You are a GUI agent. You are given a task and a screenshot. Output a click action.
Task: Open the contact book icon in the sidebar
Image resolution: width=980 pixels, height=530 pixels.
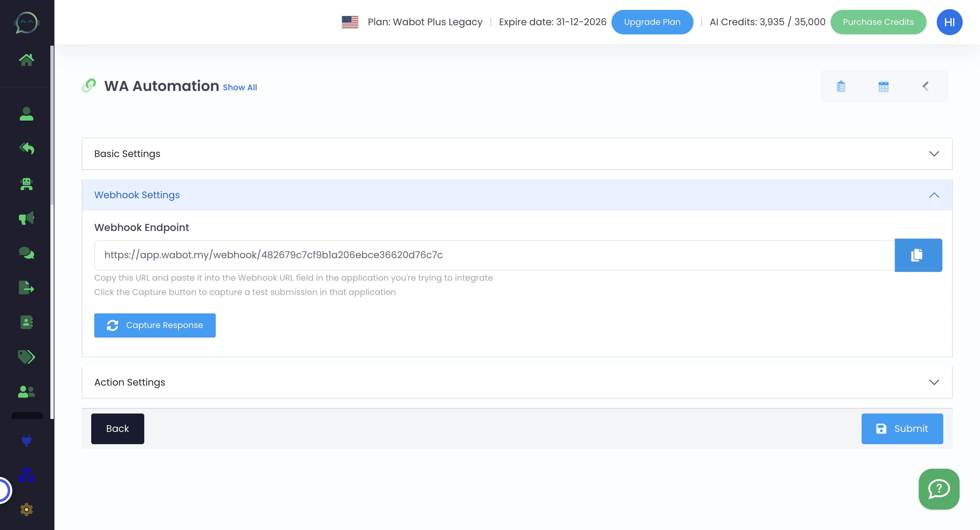[26, 323]
